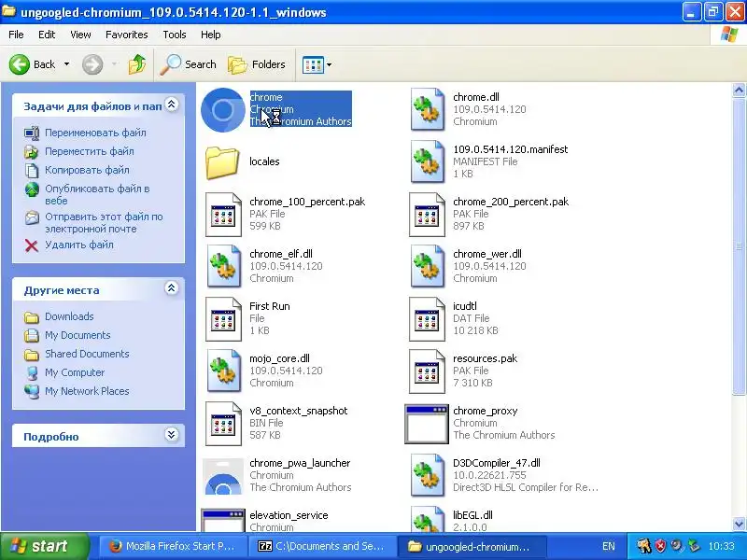
Task: Open the View menu
Action: coord(80,35)
